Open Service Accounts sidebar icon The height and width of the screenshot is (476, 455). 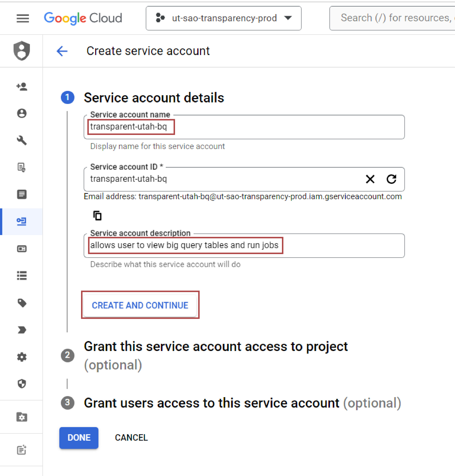(x=22, y=221)
